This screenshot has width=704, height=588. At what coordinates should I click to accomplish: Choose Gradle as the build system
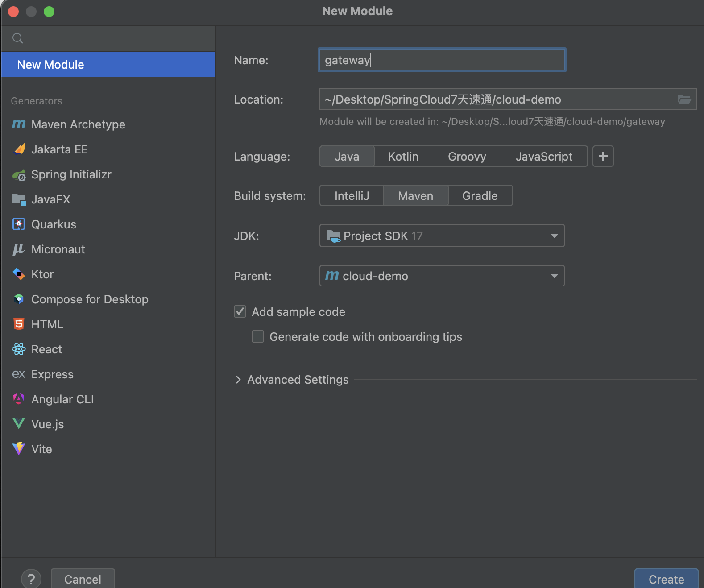[x=480, y=195]
